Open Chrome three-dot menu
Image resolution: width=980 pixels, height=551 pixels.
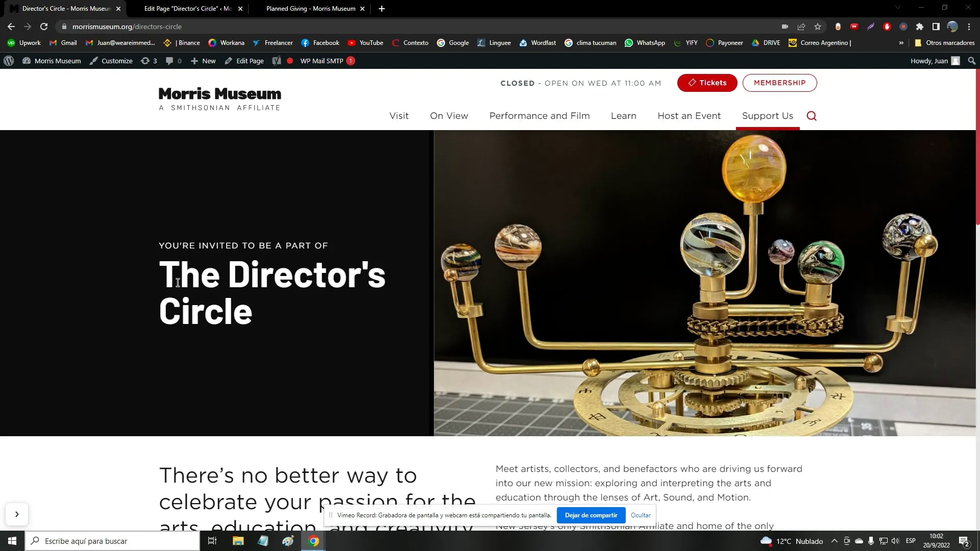pos(969,27)
